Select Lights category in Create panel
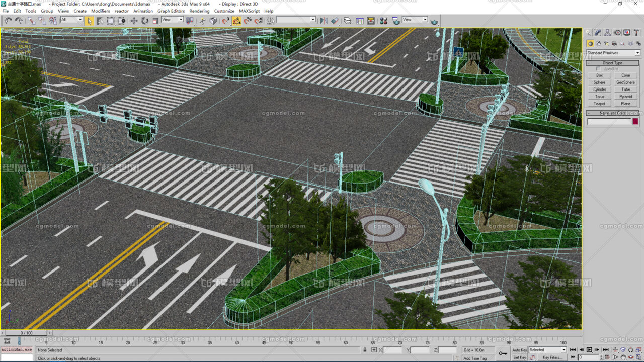644x362 pixels. click(x=606, y=44)
